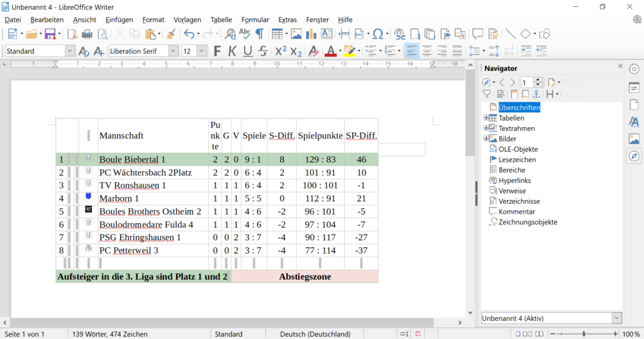Run the spelling check icon
Image resolution: width=644 pixels, height=339 pixels.
245,34
